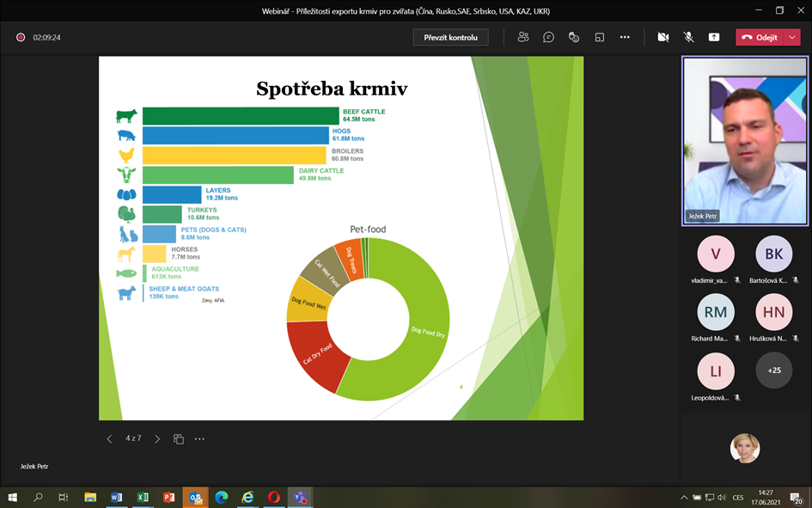
Task: Open the notification center
Action: [797, 498]
